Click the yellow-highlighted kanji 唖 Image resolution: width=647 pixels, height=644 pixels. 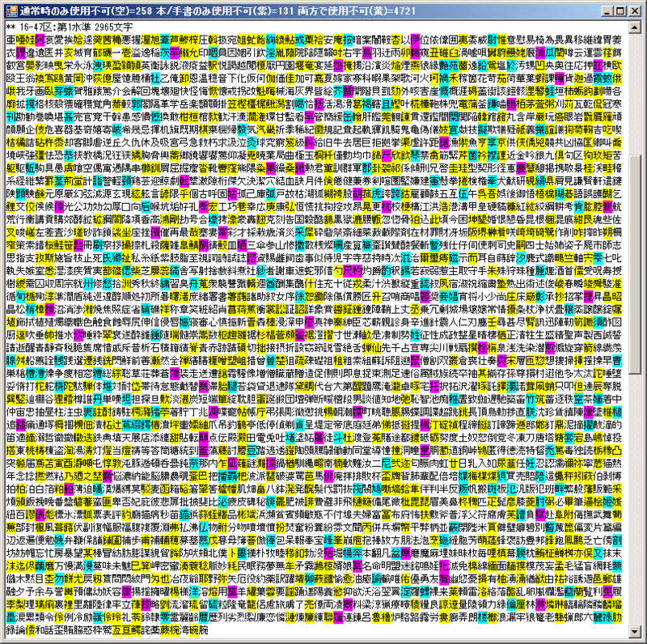pos(20,40)
